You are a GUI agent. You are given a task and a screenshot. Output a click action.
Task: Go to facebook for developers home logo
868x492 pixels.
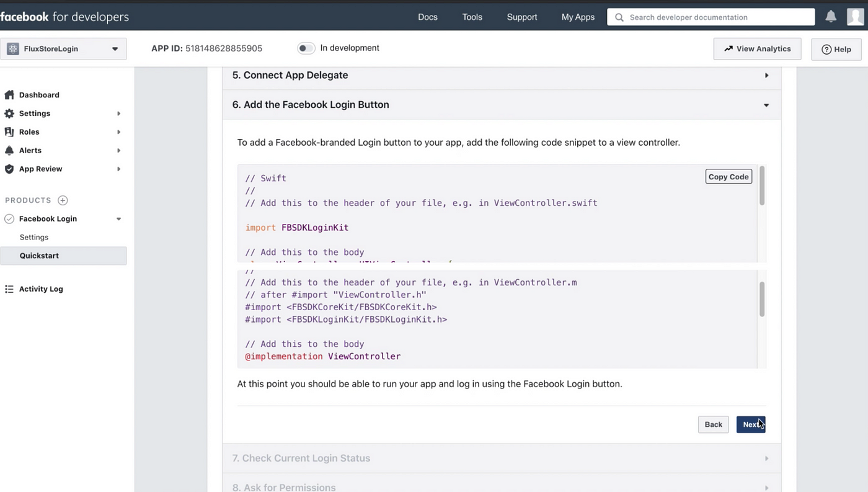coord(64,17)
